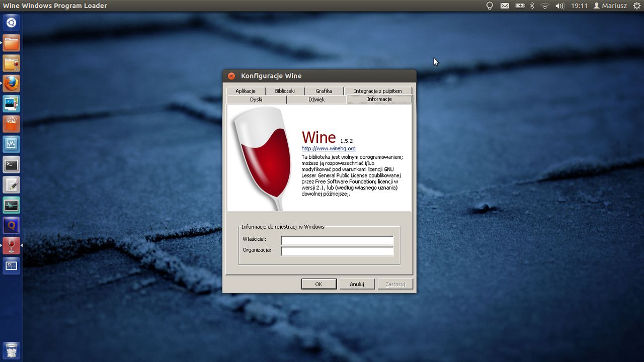Screen dimensions: 644x362
Task: Click the Organizacja input field
Action: 337,251
